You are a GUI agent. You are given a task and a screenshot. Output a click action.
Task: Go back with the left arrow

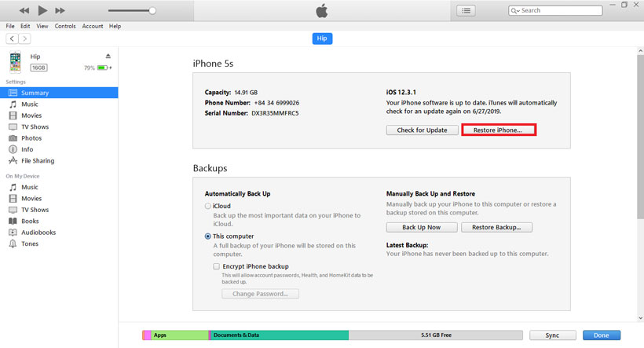pos(12,38)
